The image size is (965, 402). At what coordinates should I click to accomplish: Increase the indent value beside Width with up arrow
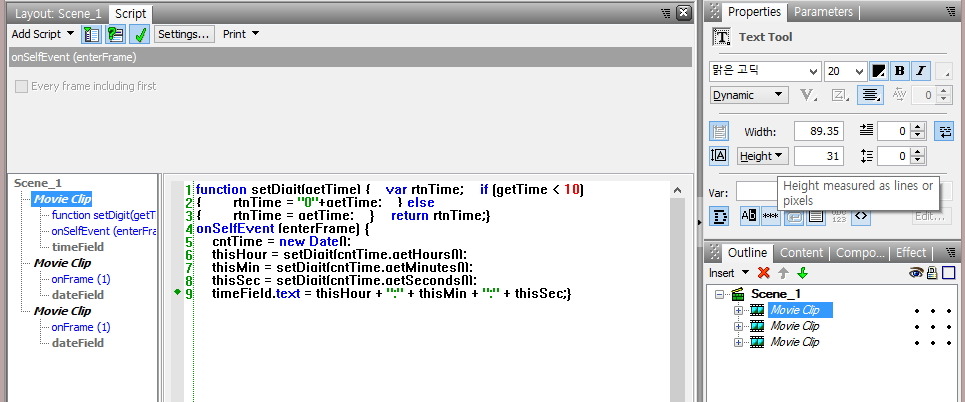point(918,127)
